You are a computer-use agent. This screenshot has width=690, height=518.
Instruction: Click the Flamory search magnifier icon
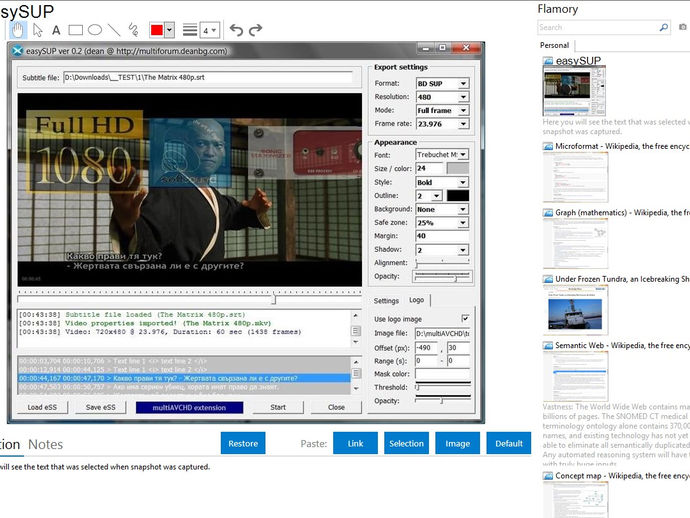(664, 27)
